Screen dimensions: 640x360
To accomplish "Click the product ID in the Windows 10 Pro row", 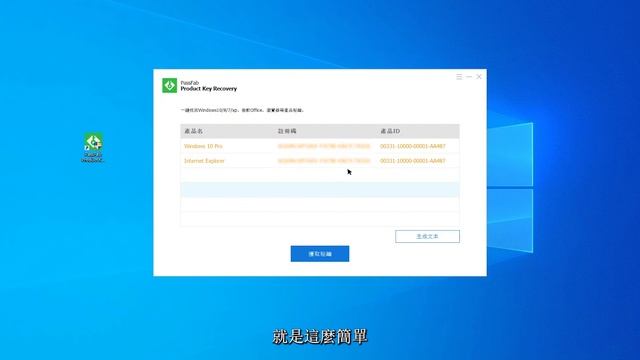I will 413,146.
